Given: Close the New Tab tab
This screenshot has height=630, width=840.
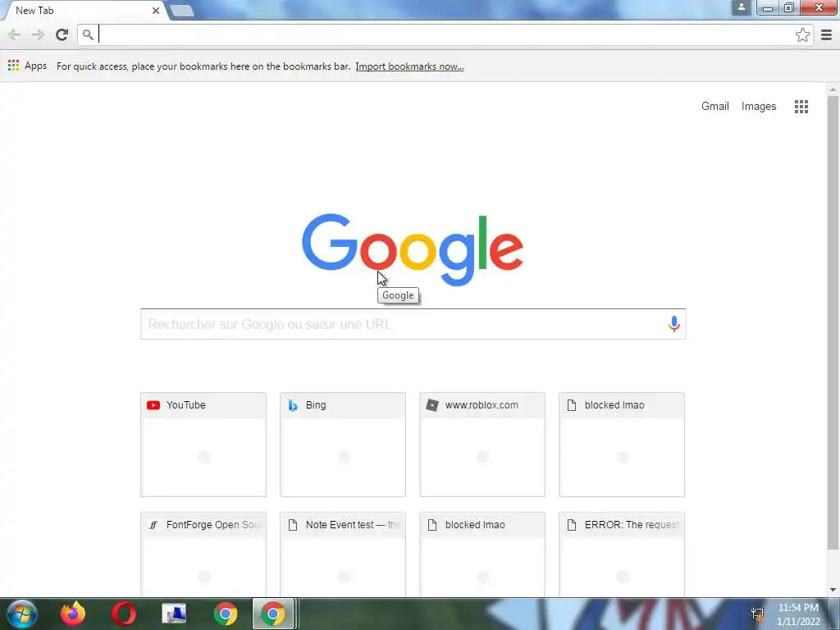Looking at the screenshot, I should click(155, 10).
